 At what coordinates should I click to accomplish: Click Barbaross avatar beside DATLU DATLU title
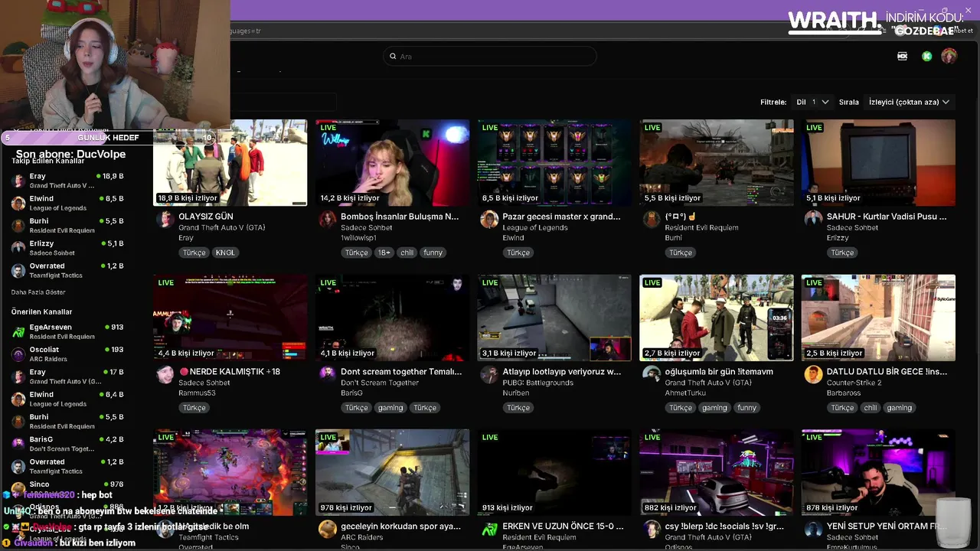[x=813, y=375]
